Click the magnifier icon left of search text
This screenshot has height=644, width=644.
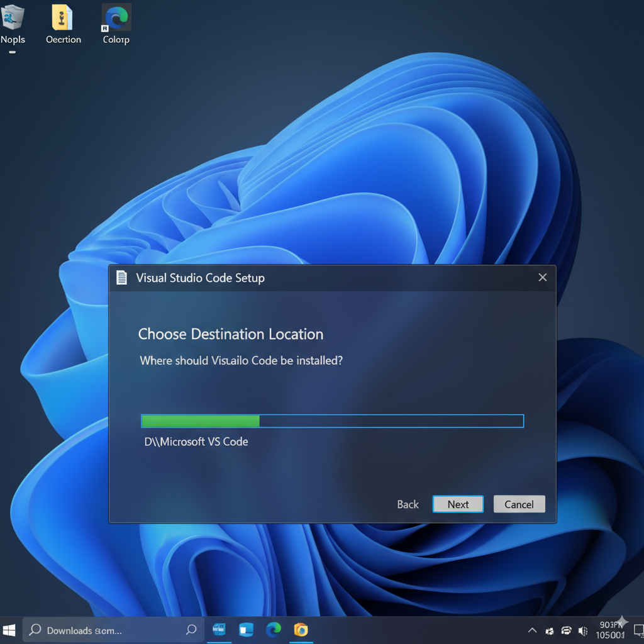pyautogui.click(x=35, y=630)
